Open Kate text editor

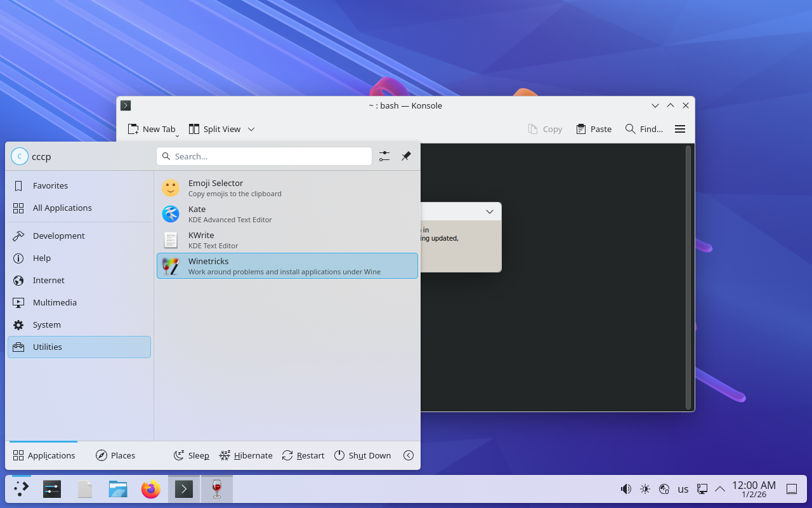coord(287,214)
